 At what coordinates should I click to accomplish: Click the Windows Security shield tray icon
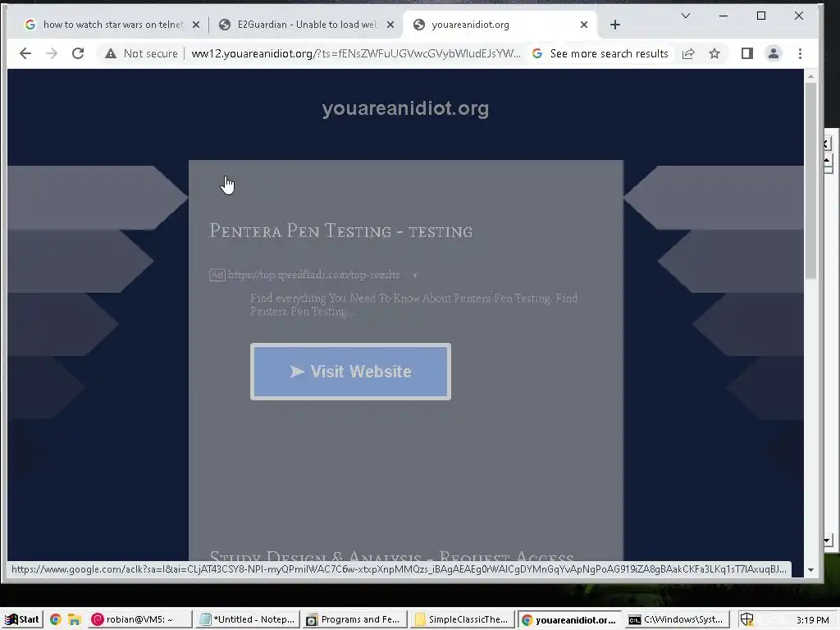point(746,620)
